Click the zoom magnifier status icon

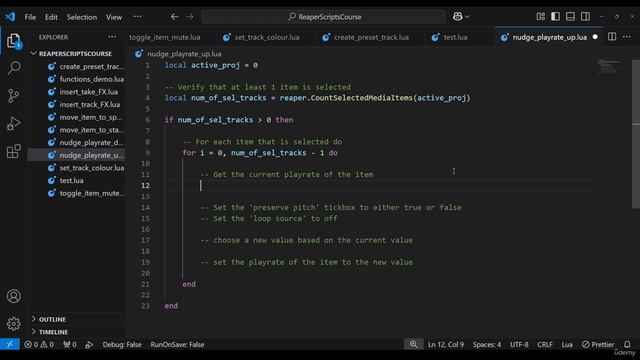pos(413,344)
